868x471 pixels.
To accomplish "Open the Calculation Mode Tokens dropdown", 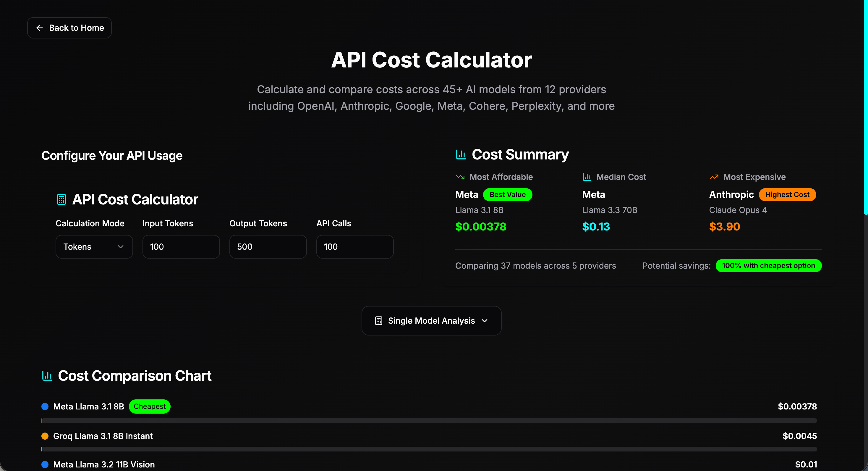I will click(94, 246).
